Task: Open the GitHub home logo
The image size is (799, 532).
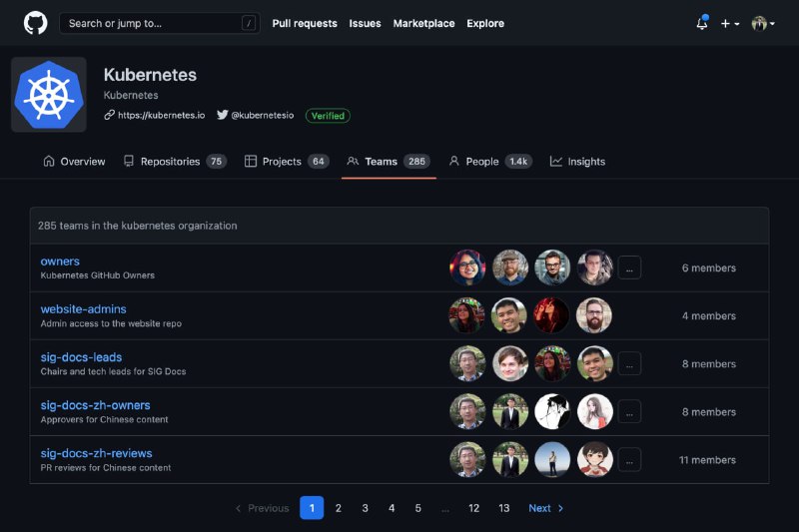Action: 35,23
